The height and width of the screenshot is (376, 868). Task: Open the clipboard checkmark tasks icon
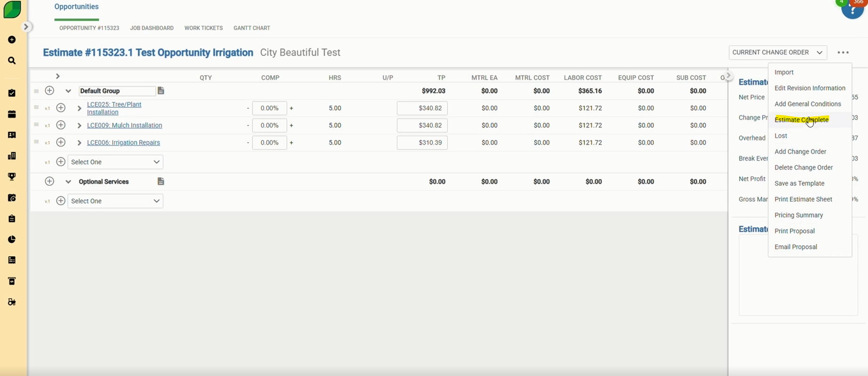12,93
